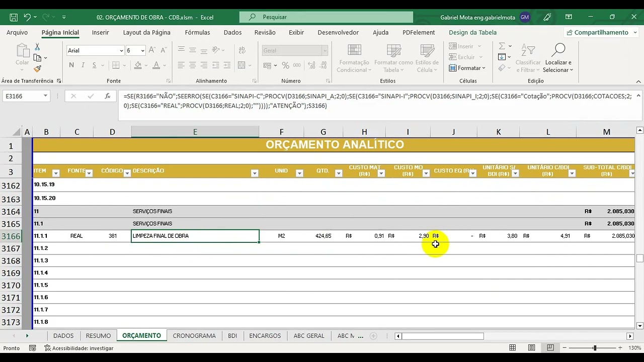Screen dimensions: 644x362
Task: Open the Name Box dropdown for E3166
Action: (x=45, y=96)
